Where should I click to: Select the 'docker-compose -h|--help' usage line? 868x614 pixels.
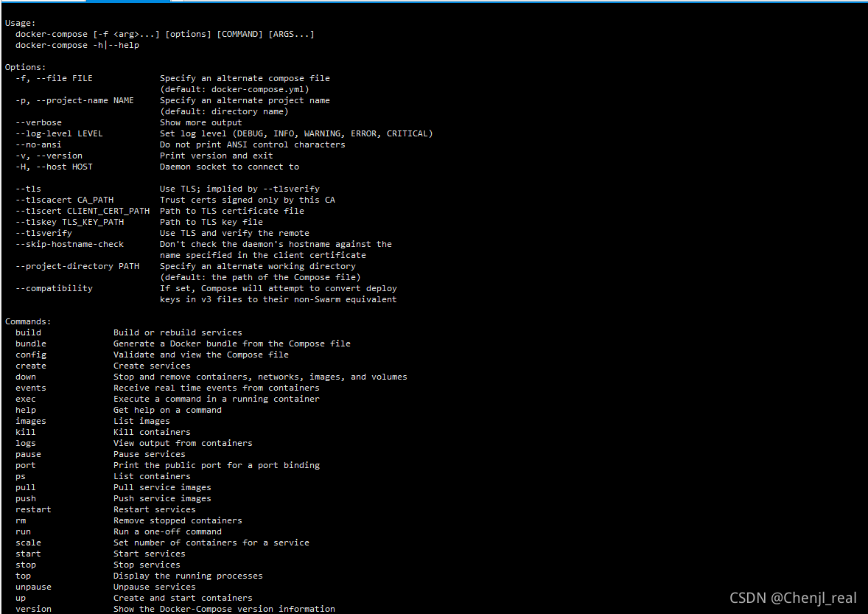coord(77,46)
